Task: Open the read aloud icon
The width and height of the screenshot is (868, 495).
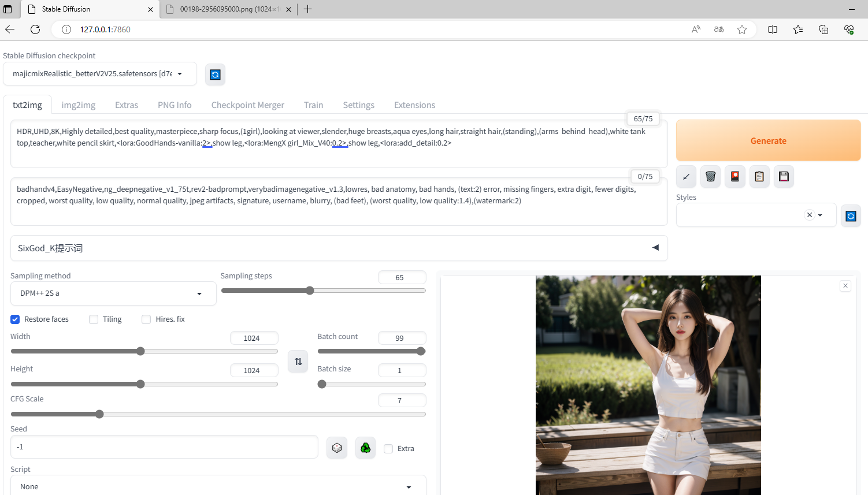Action: 696,29
